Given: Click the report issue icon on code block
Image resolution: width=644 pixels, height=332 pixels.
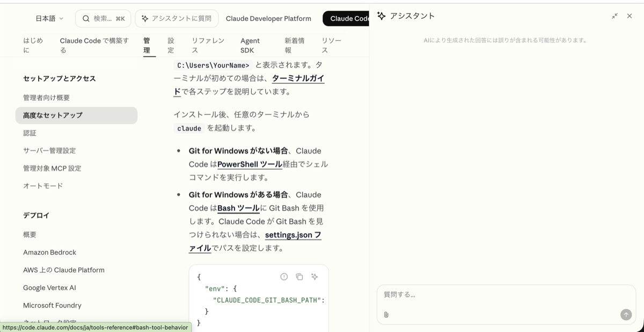Looking at the screenshot, I should (284, 277).
